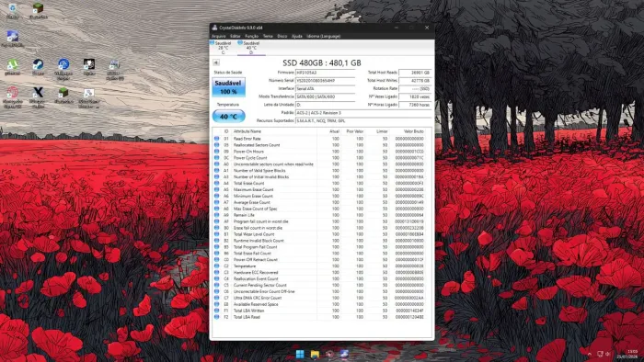The height and width of the screenshot is (362, 644).
Task: Click the Atual column header
Action: [334, 131]
